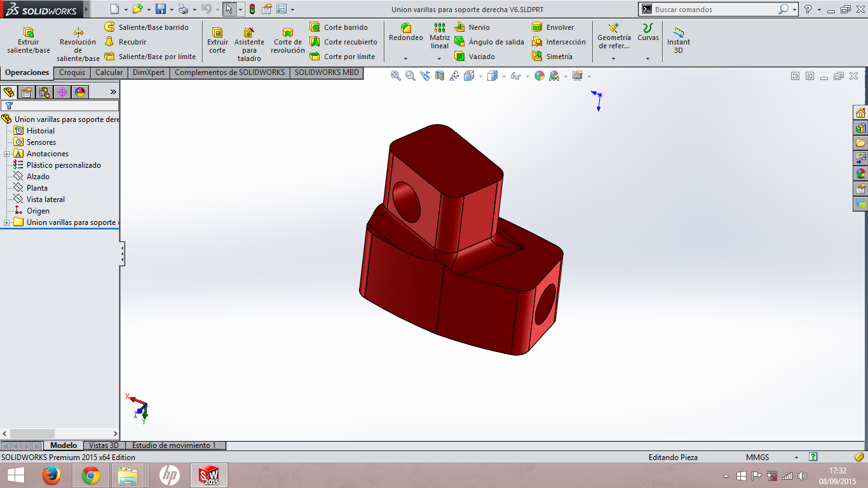Choose Corte recubierto tool
The height and width of the screenshot is (488, 868).
[x=343, y=42]
